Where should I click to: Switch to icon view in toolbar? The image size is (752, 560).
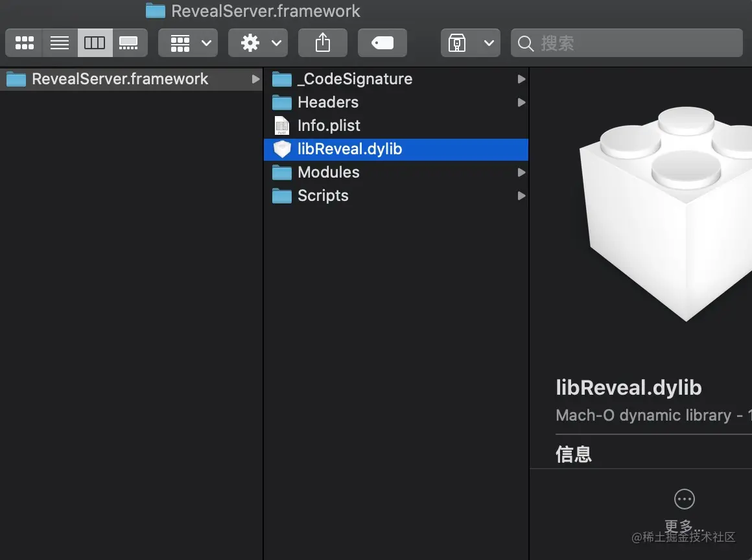point(25,43)
